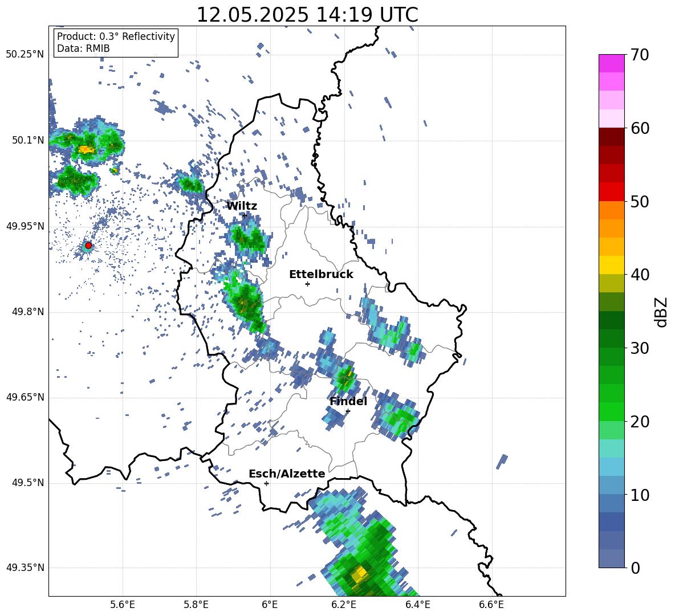Click the Findel label

tap(348, 401)
